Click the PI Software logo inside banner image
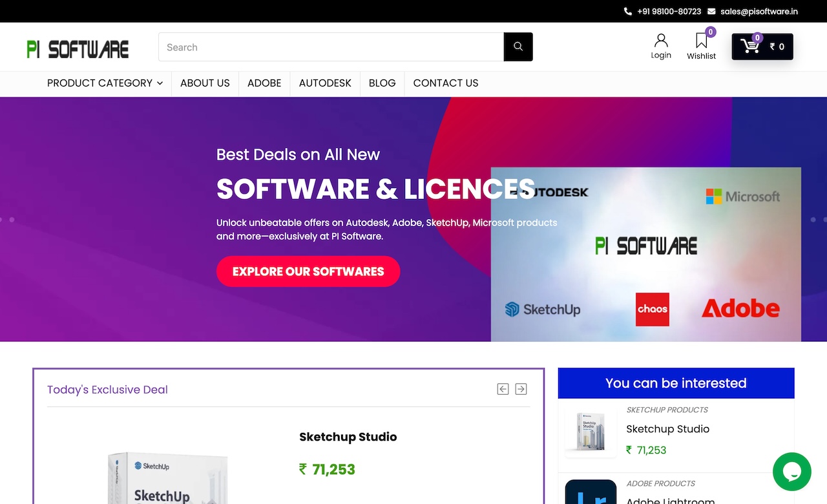827x504 pixels. 646,246
